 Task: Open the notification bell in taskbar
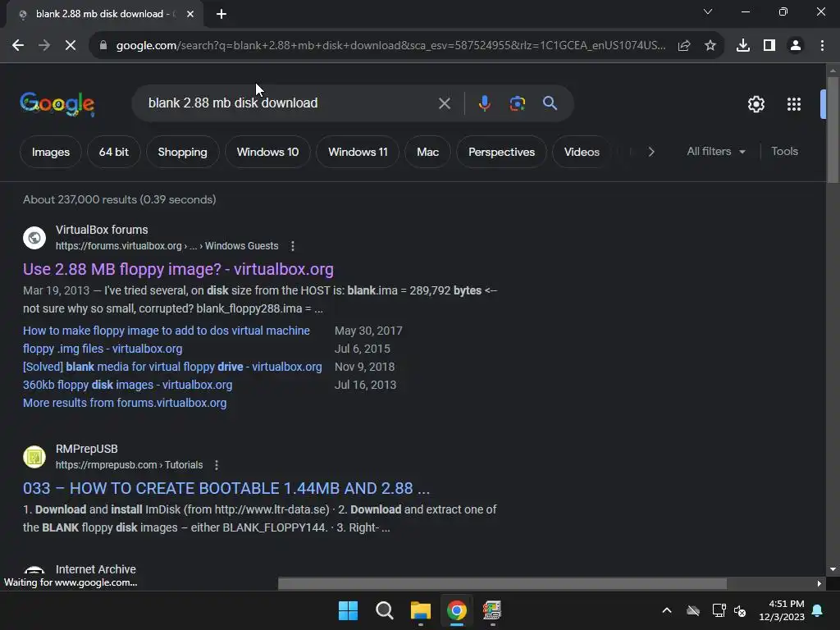818,610
